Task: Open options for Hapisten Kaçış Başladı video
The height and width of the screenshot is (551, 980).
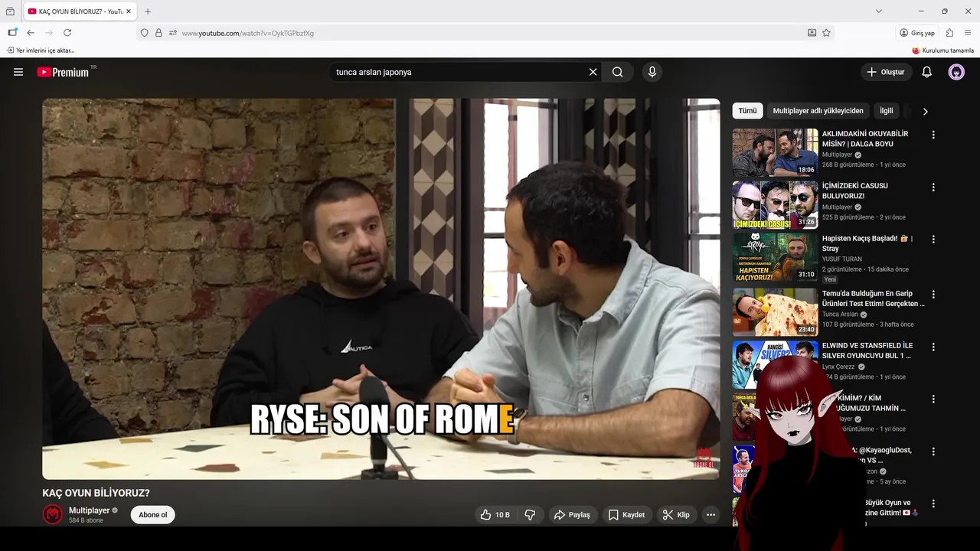Action: point(933,240)
